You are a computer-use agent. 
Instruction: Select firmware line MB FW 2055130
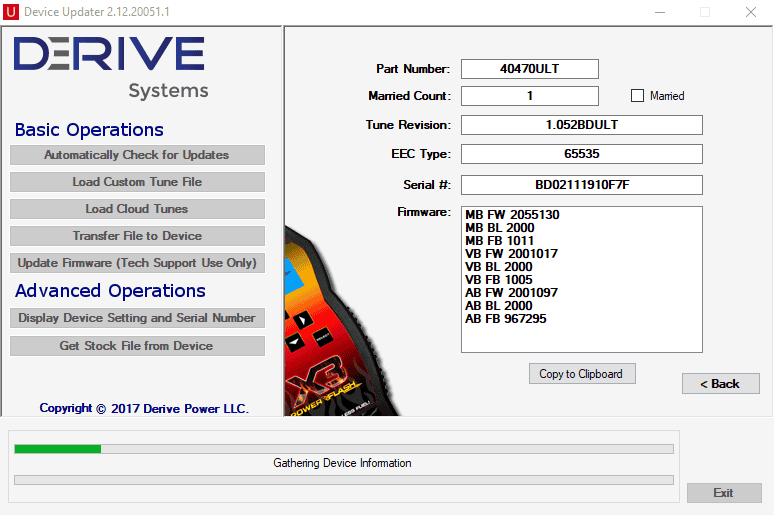click(x=512, y=215)
